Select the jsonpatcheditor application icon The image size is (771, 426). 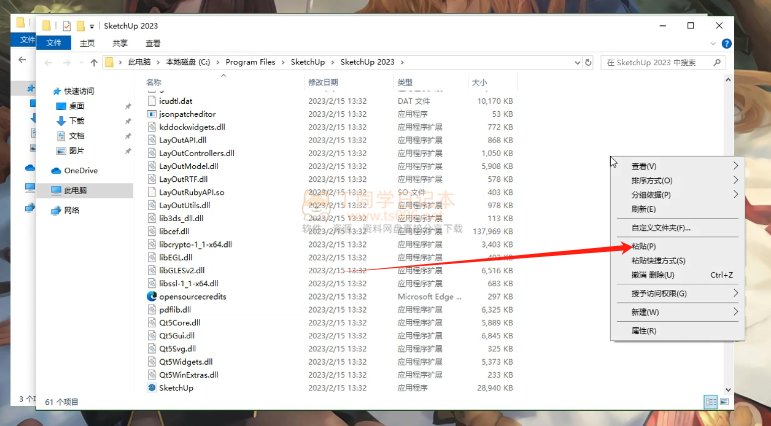coord(152,114)
